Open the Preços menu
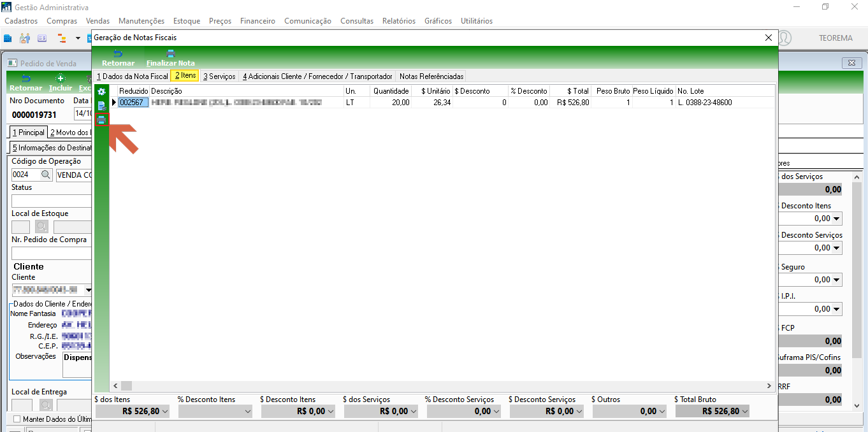This screenshot has width=868, height=432. point(220,21)
